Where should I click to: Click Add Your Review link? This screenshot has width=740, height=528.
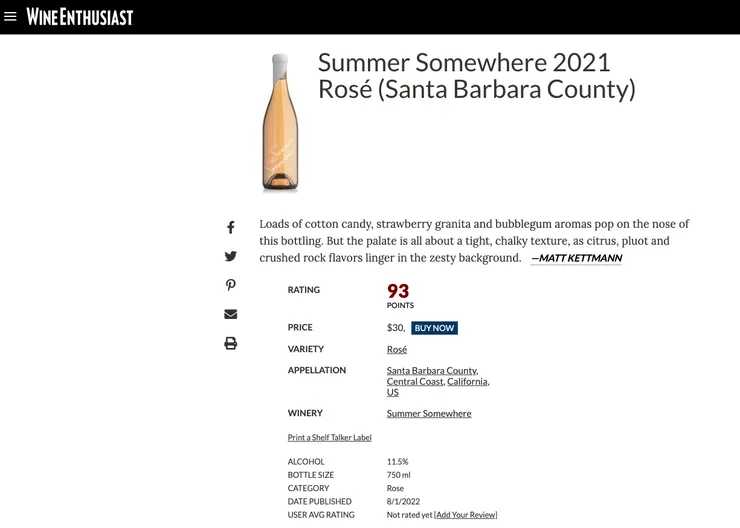466,515
